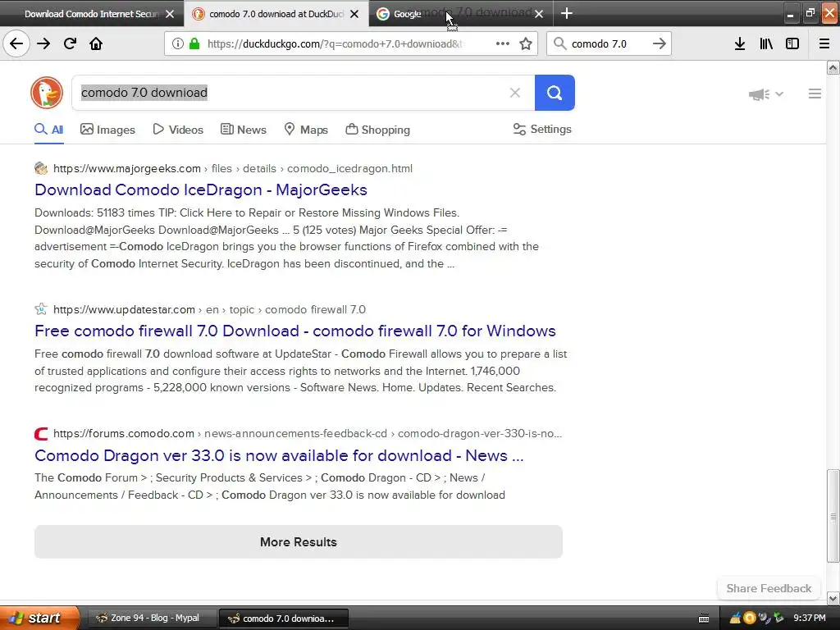Select the comodo 7.0 download DuckDuckGo tab
840x630 pixels.
(x=276, y=14)
